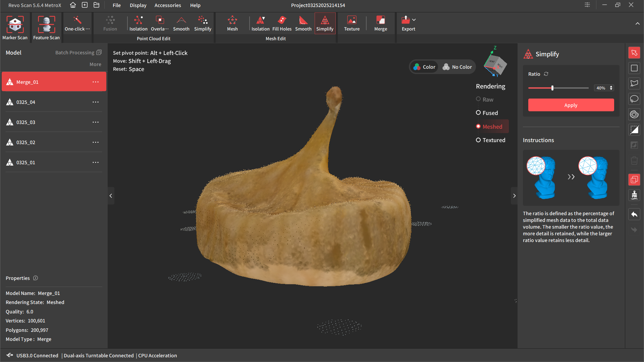Click the mesh Isolation tool
Viewport: 644px width, 362px height.
[x=260, y=23]
